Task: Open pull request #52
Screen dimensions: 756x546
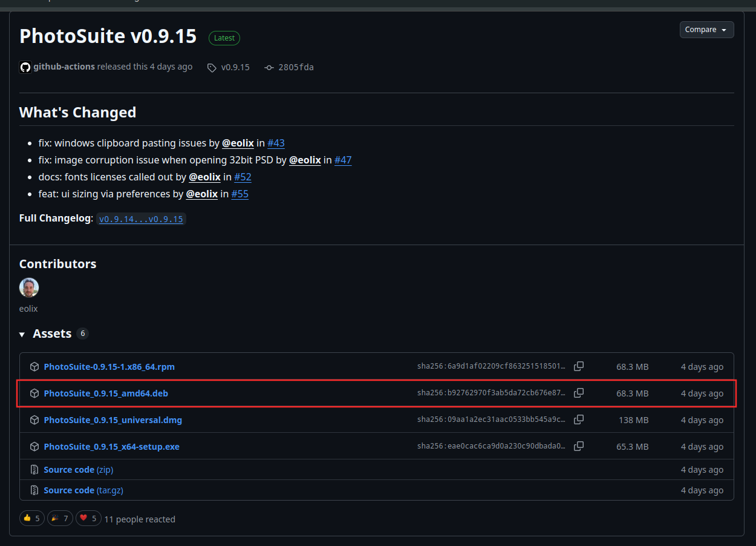Action: click(243, 177)
